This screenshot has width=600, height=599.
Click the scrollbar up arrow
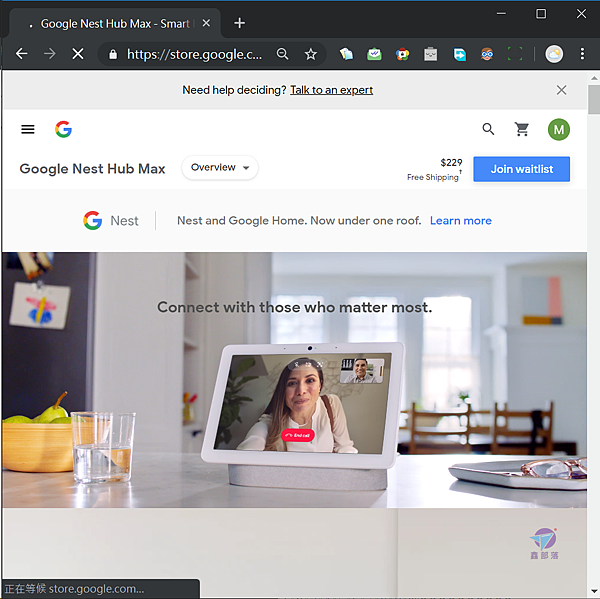tap(594, 78)
